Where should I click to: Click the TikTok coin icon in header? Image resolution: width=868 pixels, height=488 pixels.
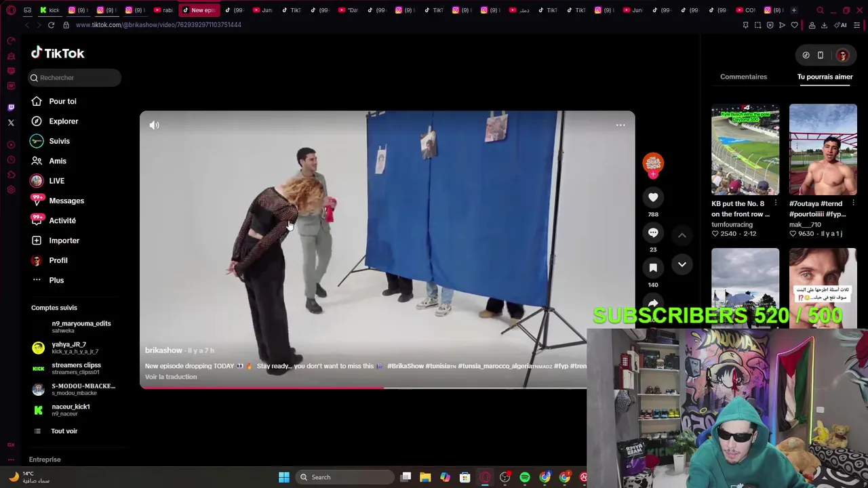[806, 56]
